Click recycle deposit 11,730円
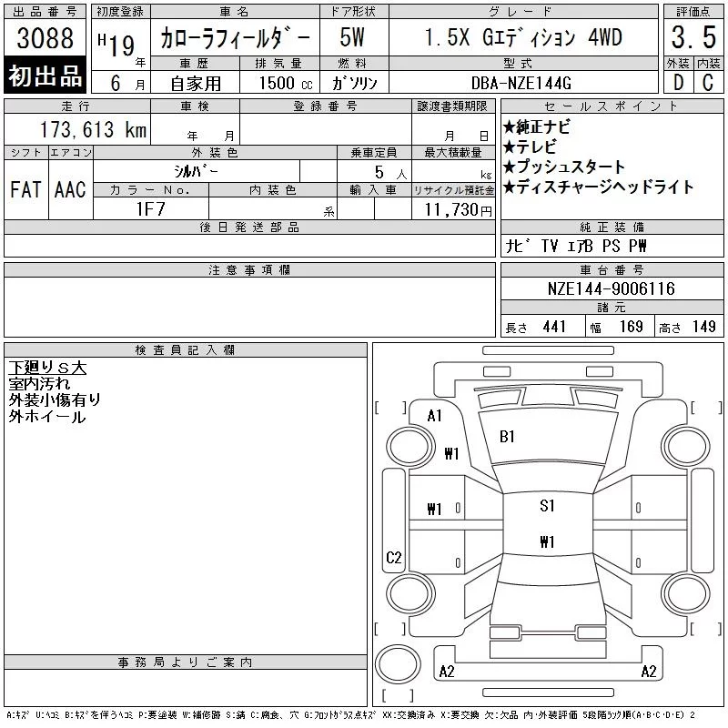This screenshot has height=728, width=728. [x=459, y=210]
